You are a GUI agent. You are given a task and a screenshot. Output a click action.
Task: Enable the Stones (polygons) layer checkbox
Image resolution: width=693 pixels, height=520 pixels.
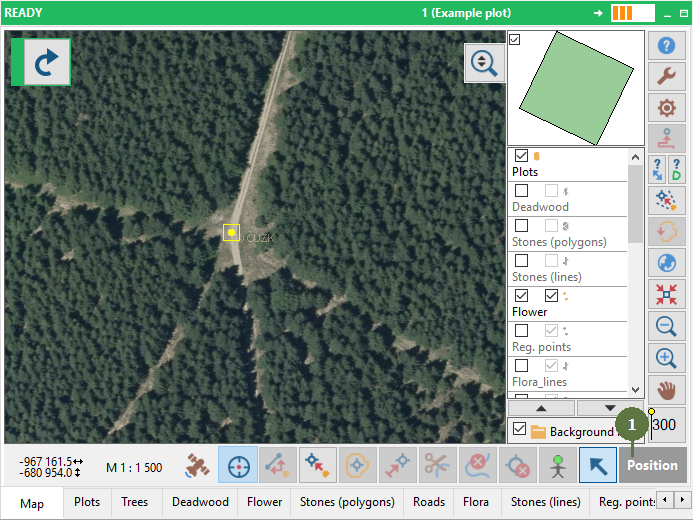[x=522, y=225]
